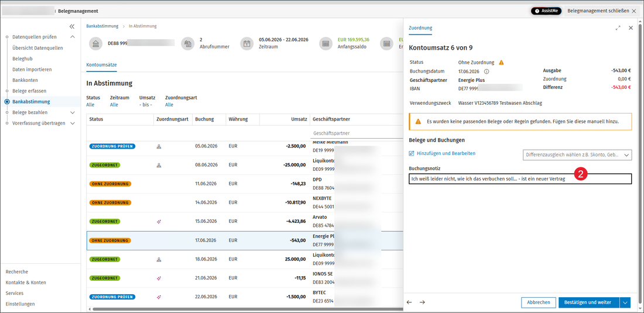Image resolution: width=644 pixels, height=313 pixels.
Task: Collapse the sidebar with the double chevron
Action: tap(72, 26)
